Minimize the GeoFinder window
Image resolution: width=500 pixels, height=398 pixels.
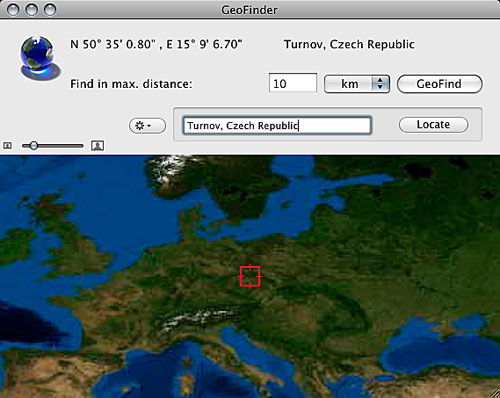(x=32, y=10)
